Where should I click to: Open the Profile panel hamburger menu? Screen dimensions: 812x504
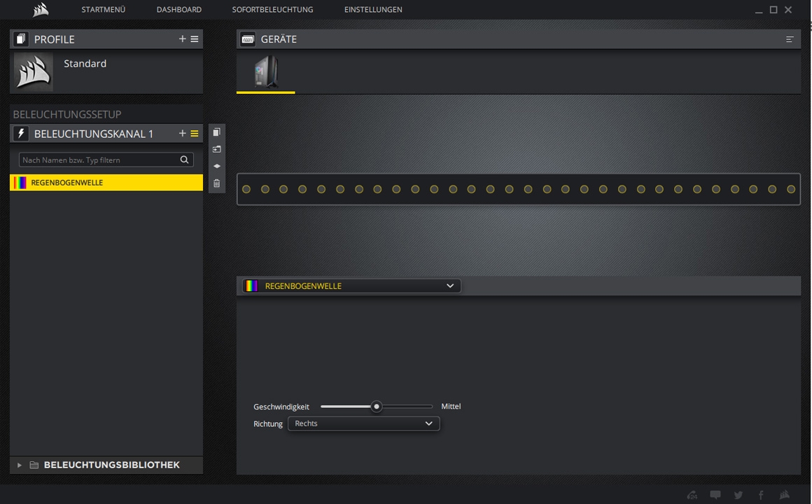click(x=195, y=38)
